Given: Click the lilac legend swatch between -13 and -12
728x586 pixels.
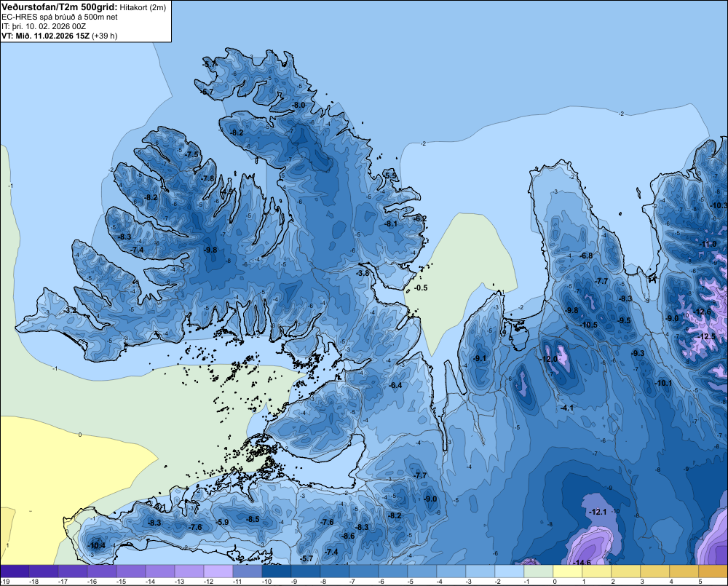Looking at the screenshot, I should pos(189,571).
